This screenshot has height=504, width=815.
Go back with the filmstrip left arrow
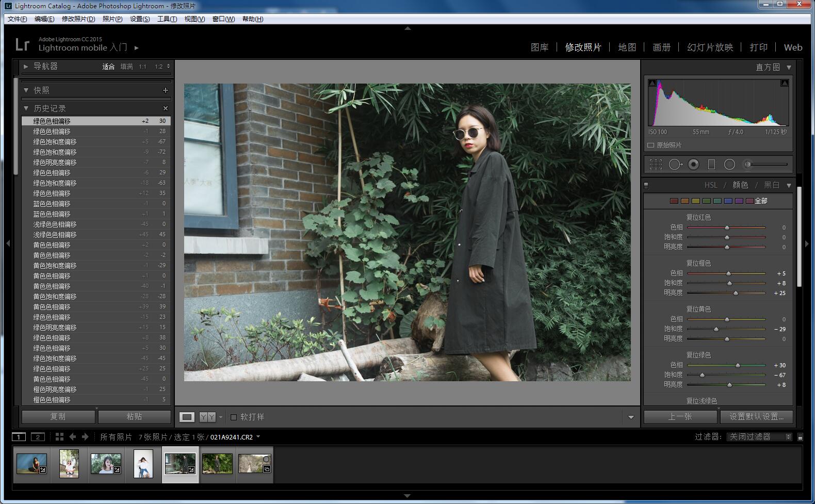(73, 437)
